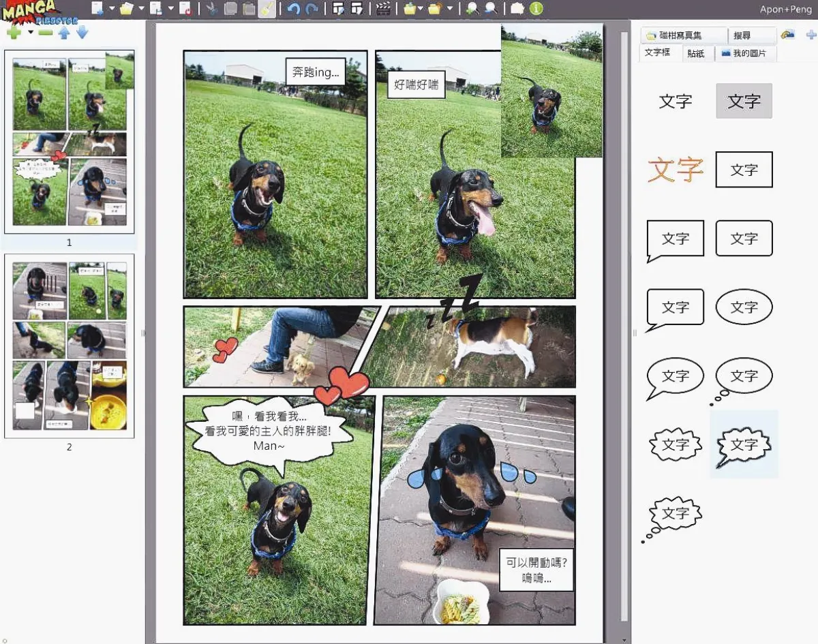
Task: Open the 我的圖片 tab
Action: [x=744, y=53]
